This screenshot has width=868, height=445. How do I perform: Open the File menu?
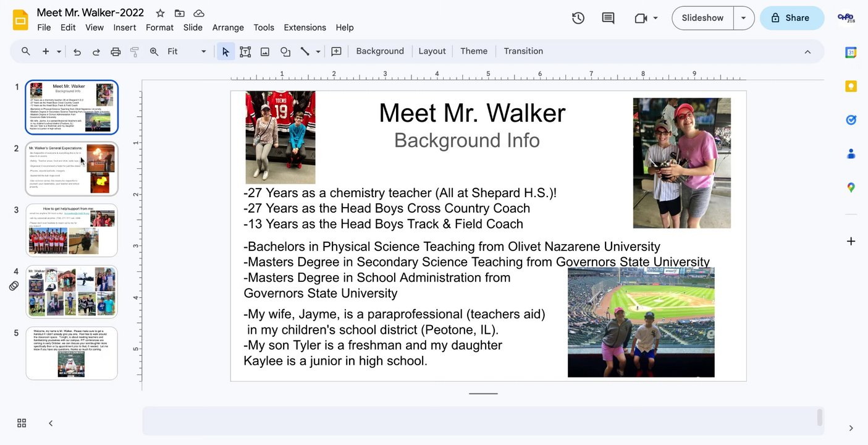[x=44, y=27]
